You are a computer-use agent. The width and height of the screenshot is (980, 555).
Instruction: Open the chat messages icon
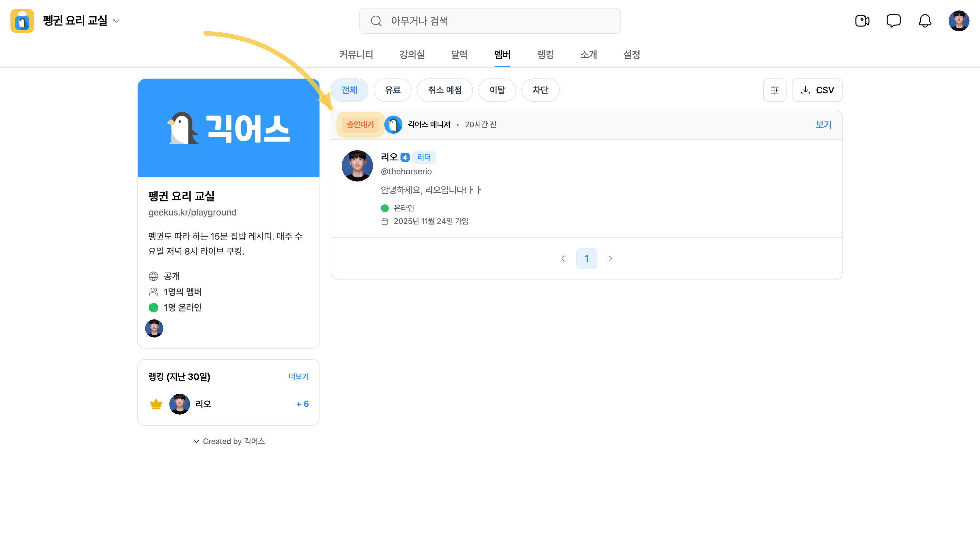[893, 21]
